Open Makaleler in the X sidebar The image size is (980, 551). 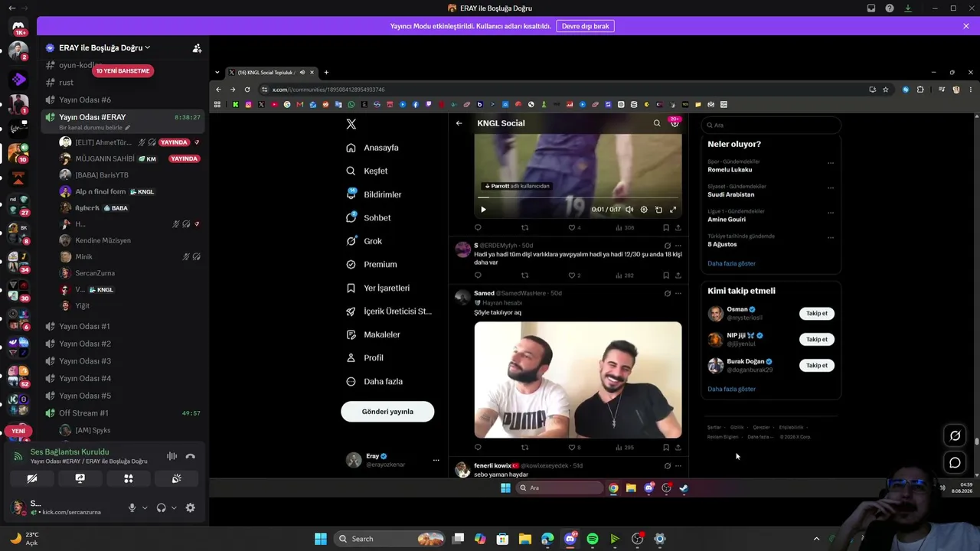(x=373, y=334)
